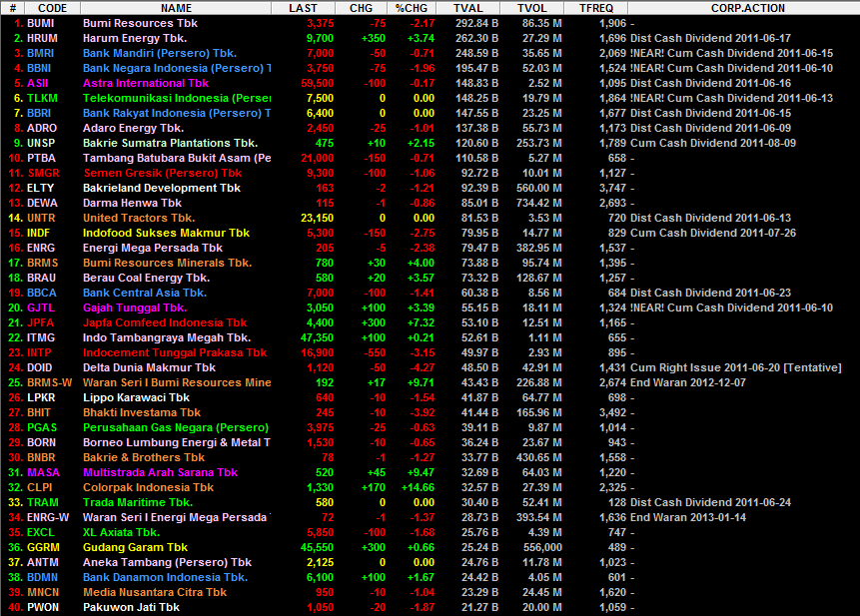Sort by the %CHG column header
The width and height of the screenshot is (860, 616).
pos(412,8)
